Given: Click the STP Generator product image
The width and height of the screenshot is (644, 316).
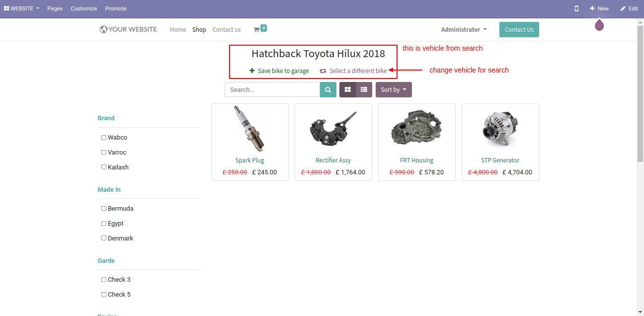Looking at the screenshot, I should [500, 129].
